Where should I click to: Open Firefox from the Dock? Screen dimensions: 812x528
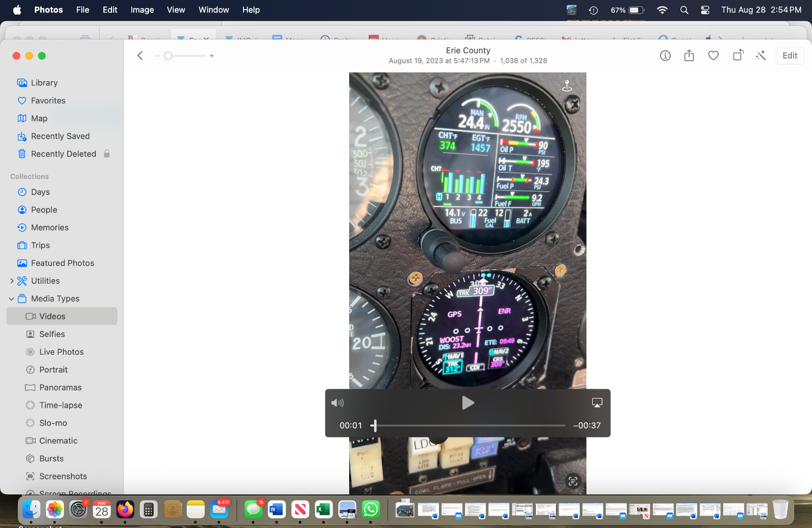tap(125, 510)
